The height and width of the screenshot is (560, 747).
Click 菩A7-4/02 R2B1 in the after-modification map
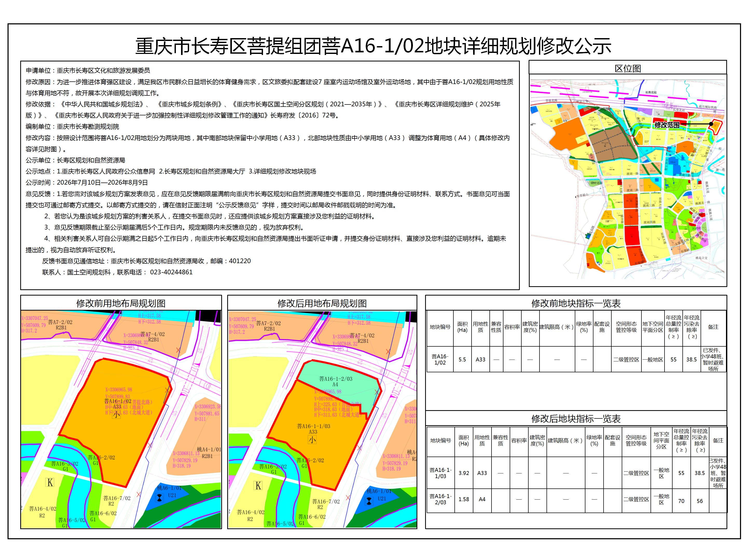[362, 338]
